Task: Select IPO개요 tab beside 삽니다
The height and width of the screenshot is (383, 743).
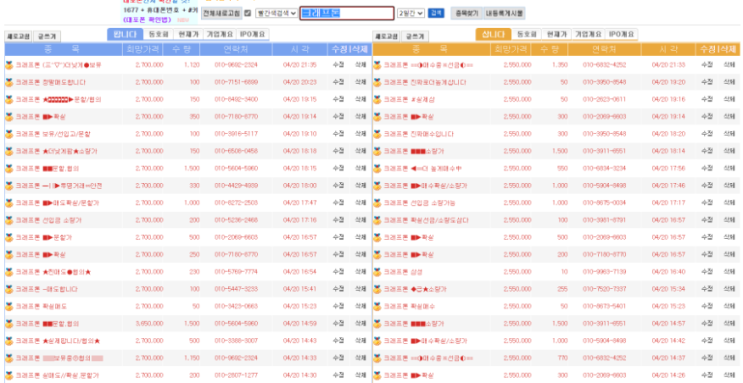Action: (x=621, y=35)
